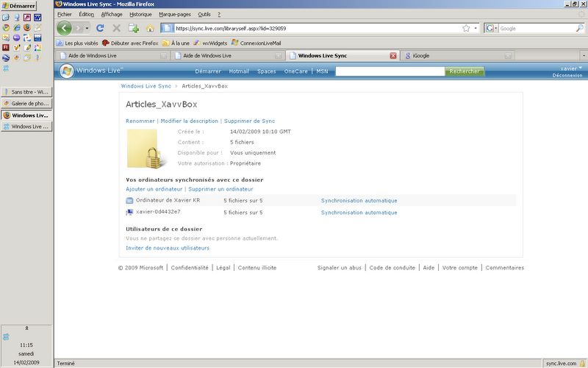Viewport: 588px width, 368px height.
Task: Click the green Rechercher button
Action: [x=465, y=71]
